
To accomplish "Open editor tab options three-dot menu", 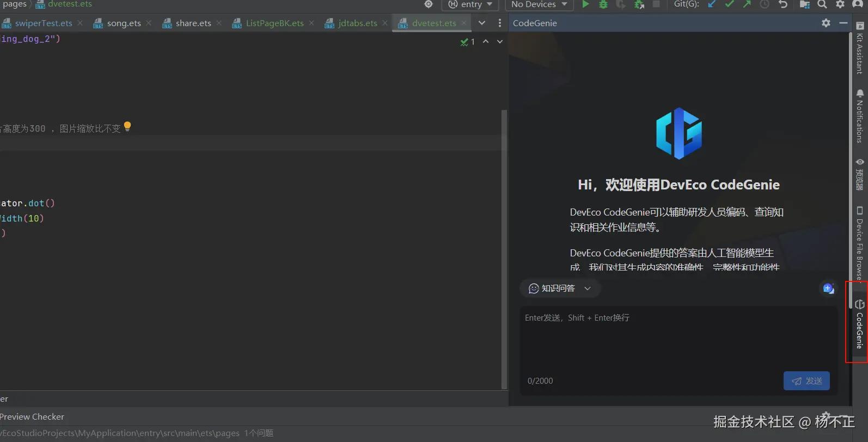I will [x=500, y=23].
